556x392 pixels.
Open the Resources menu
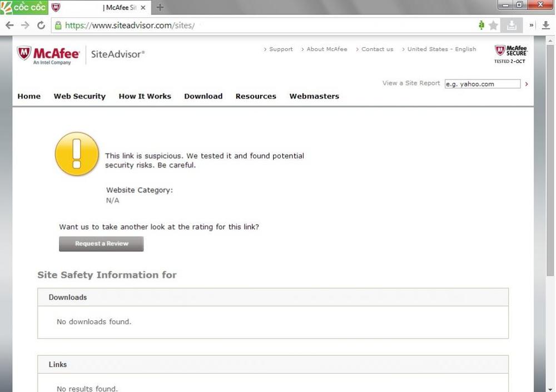coord(256,96)
